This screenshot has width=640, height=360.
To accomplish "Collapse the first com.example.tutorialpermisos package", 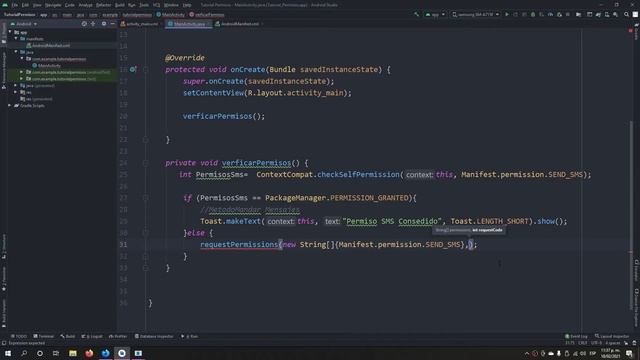I will coord(22,59).
